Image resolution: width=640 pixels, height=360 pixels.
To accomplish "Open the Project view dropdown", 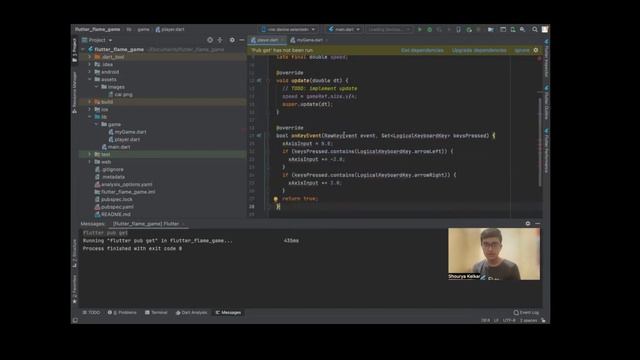I will 97,40.
